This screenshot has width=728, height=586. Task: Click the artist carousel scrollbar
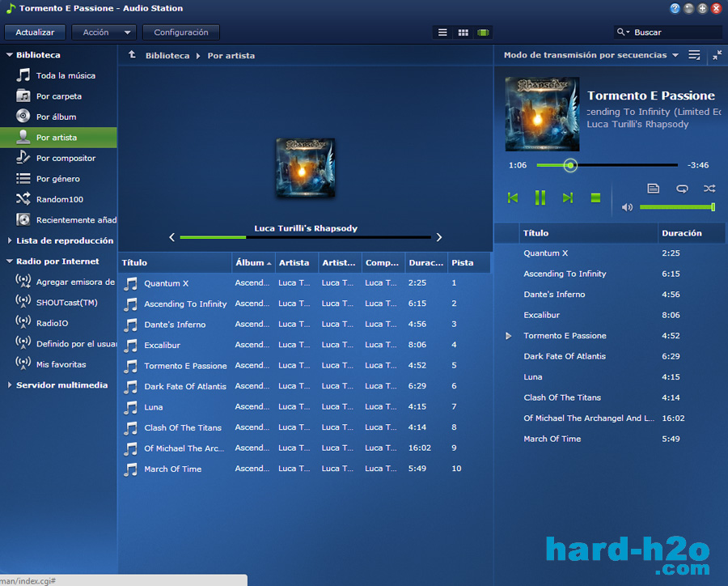(x=306, y=237)
